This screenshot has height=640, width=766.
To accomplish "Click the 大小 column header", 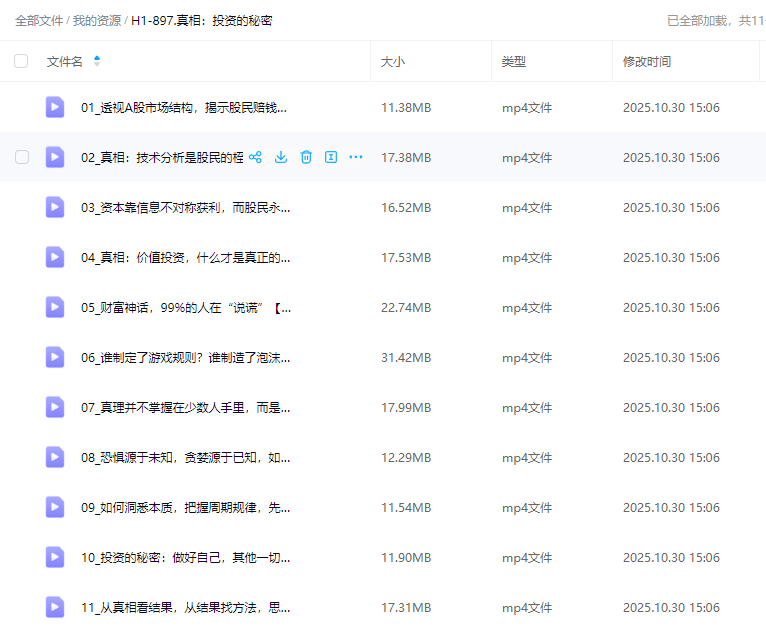I will click(x=393, y=62).
